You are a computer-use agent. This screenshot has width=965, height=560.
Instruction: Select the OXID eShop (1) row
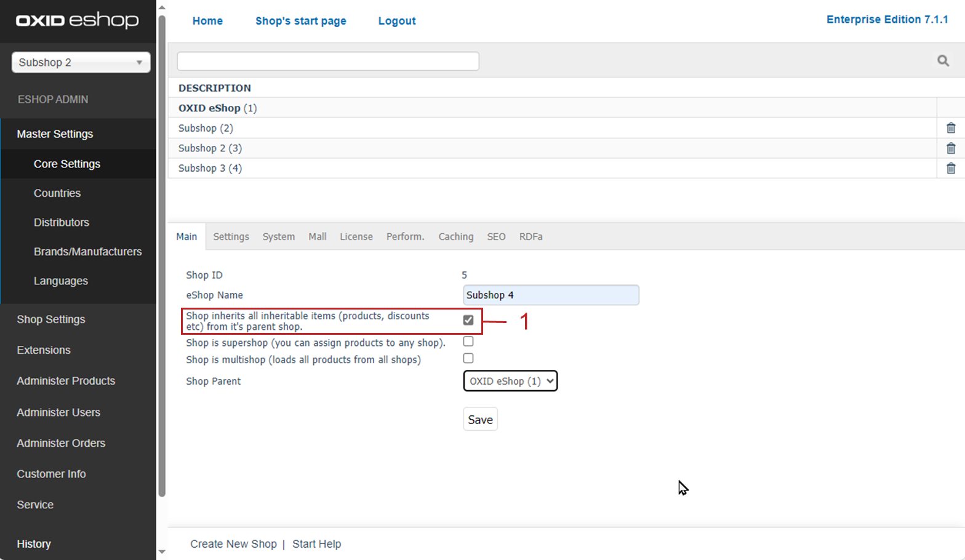coord(552,108)
